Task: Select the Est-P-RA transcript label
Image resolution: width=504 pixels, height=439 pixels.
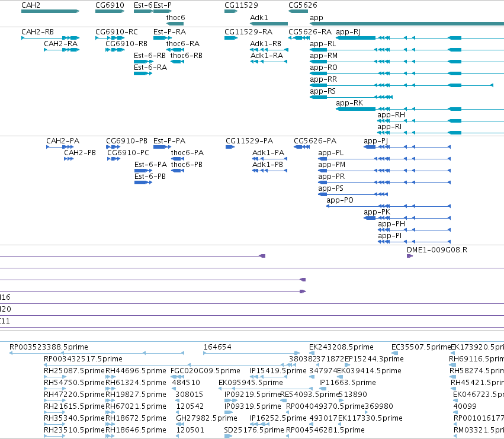Action: 170,32
